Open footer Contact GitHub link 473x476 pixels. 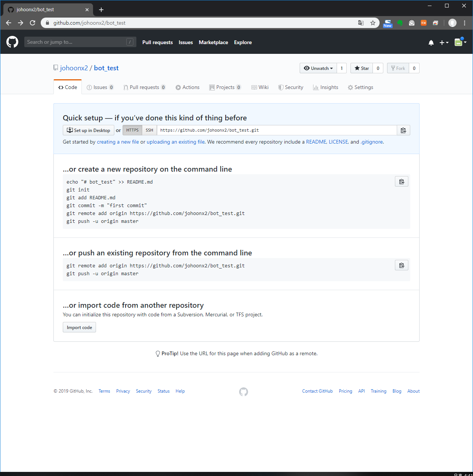pos(318,391)
